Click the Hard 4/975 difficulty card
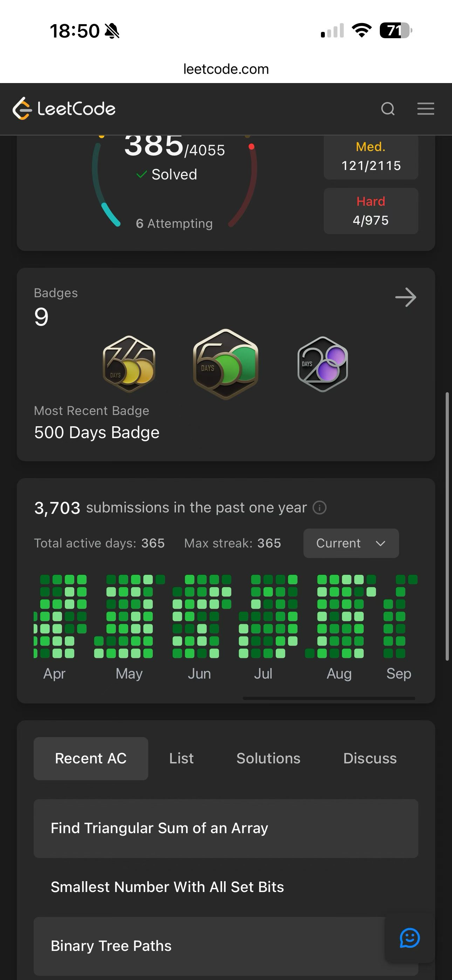Screen dimensions: 452x980 (371, 211)
